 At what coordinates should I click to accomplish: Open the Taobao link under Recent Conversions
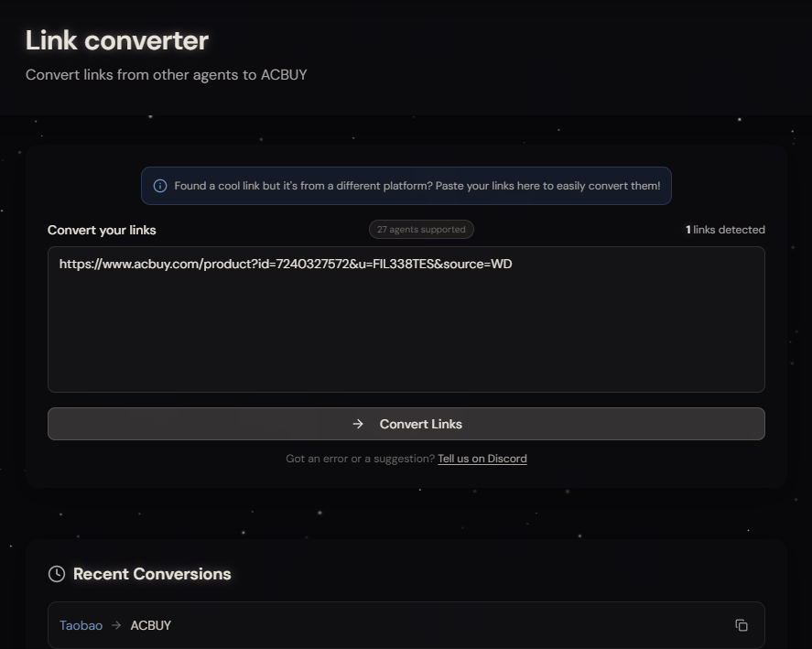(81, 625)
